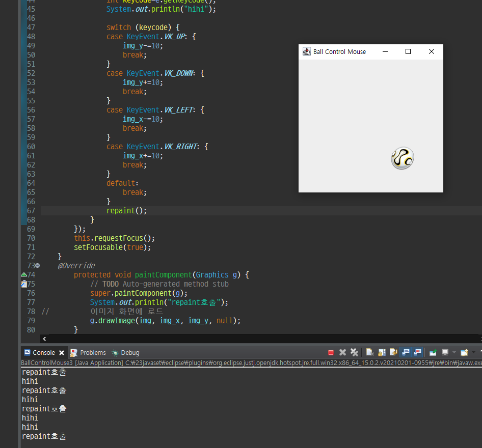
Task: Close the Console tab
Action: [62, 353]
